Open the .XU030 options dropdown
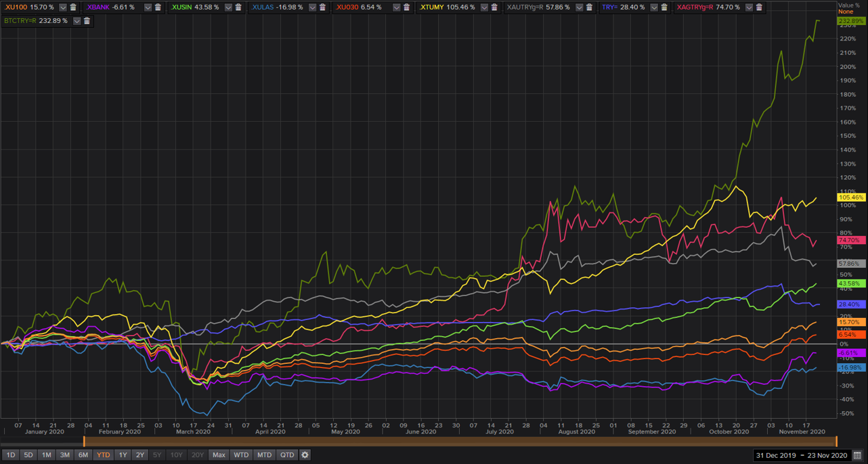Screen dimensions: 868x464 tap(395, 7)
